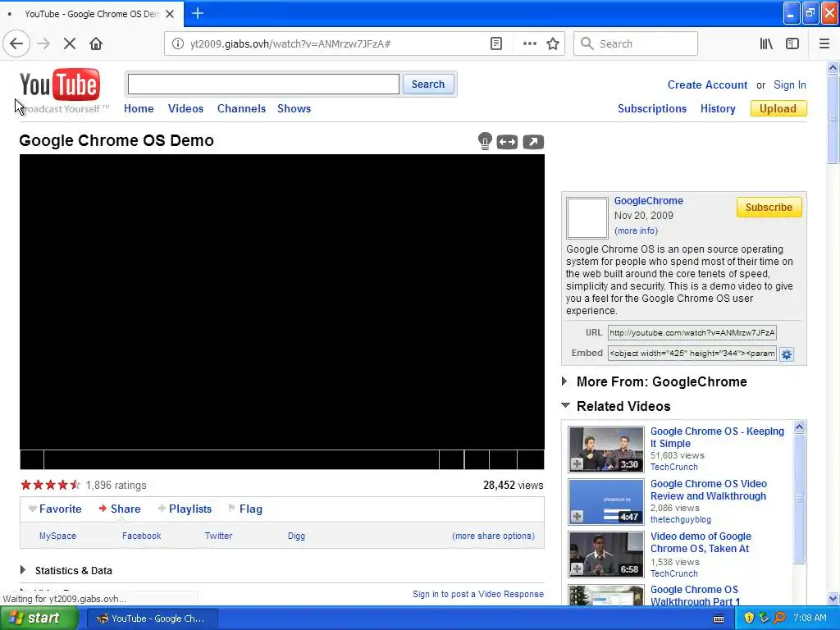
Task: Click related videos list scroll-up arrow
Action: [x=799, y=427]
